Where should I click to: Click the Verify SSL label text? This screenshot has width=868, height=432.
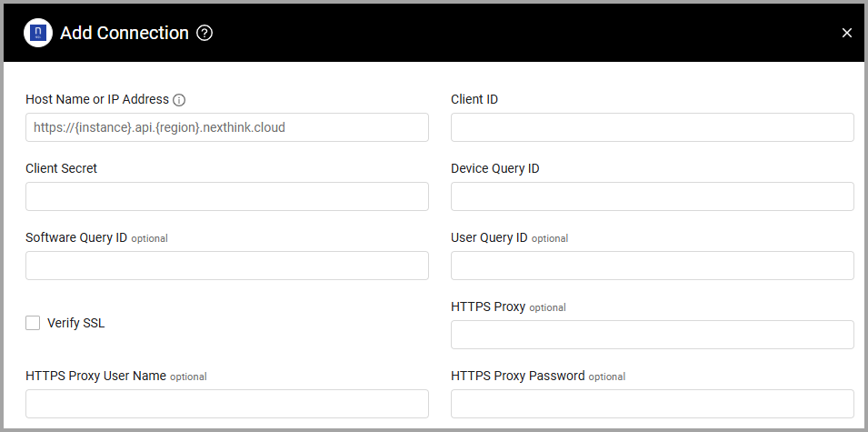coord(75,323)
